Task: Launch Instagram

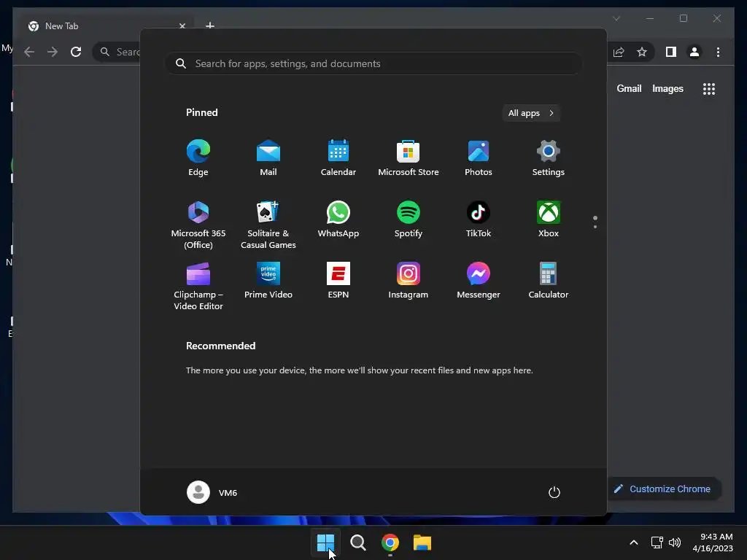Action: (x=409, y=281)
